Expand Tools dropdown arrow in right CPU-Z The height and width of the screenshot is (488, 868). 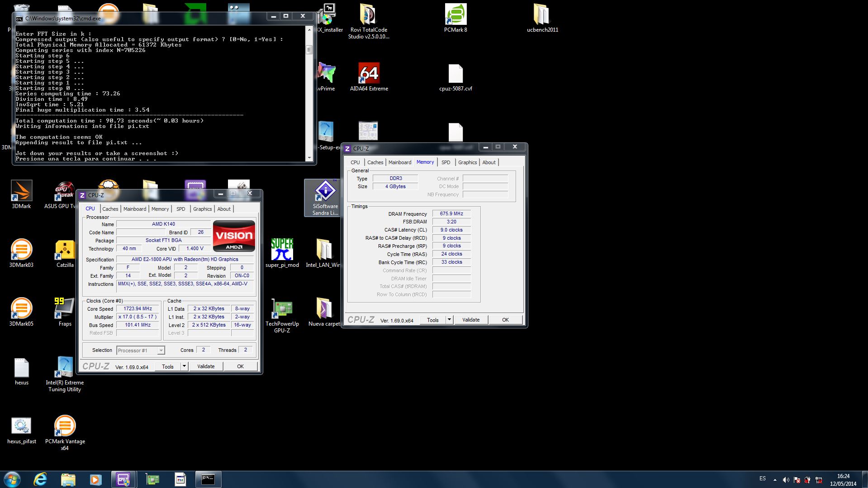tap(449, 320)
